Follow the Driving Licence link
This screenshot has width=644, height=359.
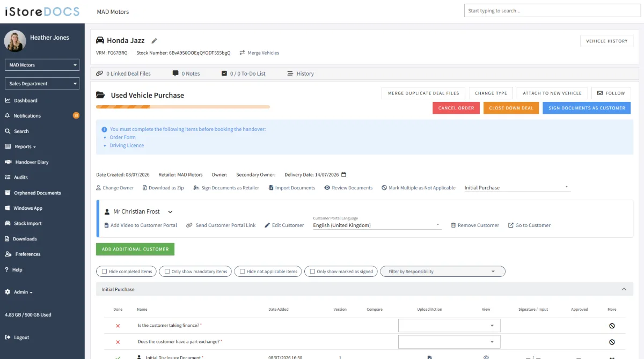(x=127, y=145)
